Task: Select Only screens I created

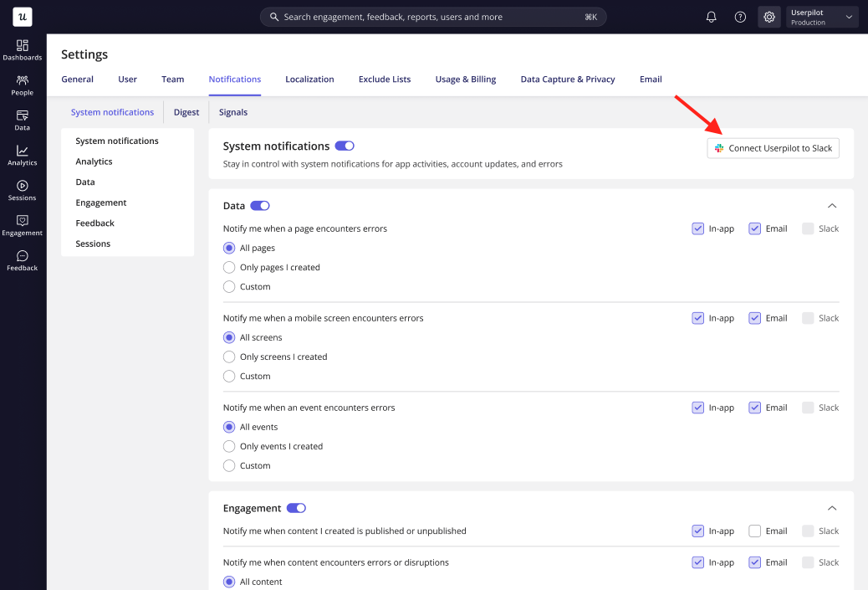Action: click(x=228, y=357)
